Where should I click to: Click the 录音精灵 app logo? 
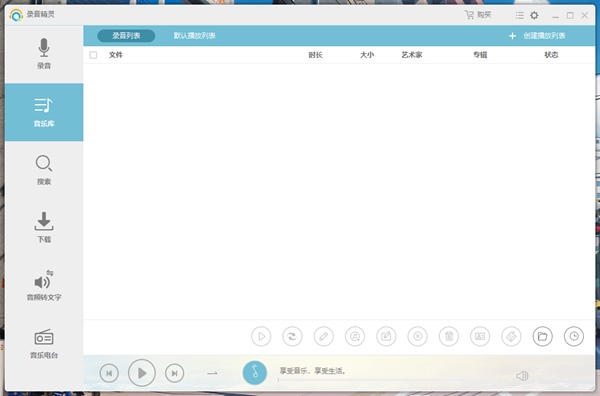(16, 15)
